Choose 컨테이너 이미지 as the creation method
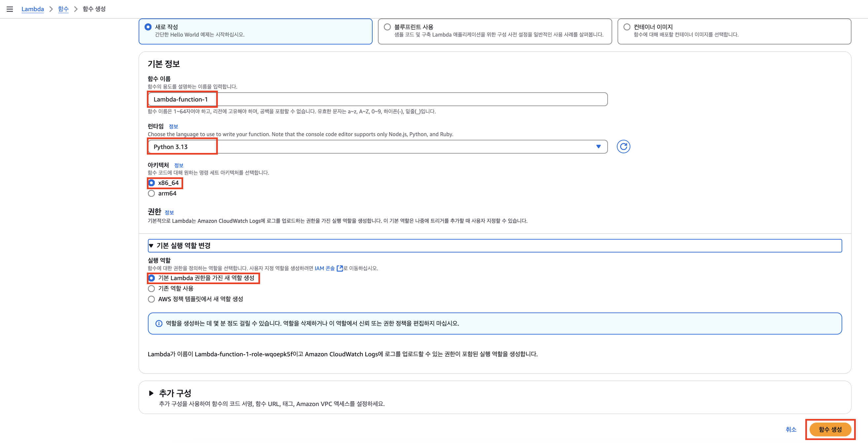Image resolution: width=868 pixels, height=443 pixels. point(627,26)
